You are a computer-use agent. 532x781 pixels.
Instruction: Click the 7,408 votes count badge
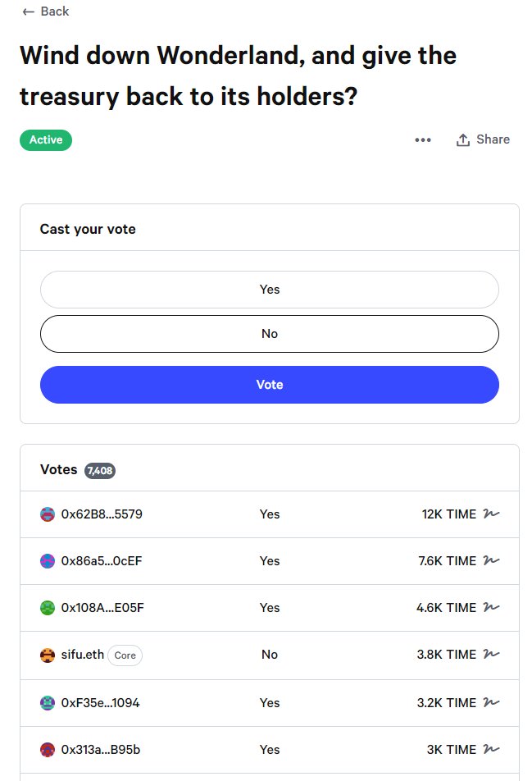coord(100,471)
